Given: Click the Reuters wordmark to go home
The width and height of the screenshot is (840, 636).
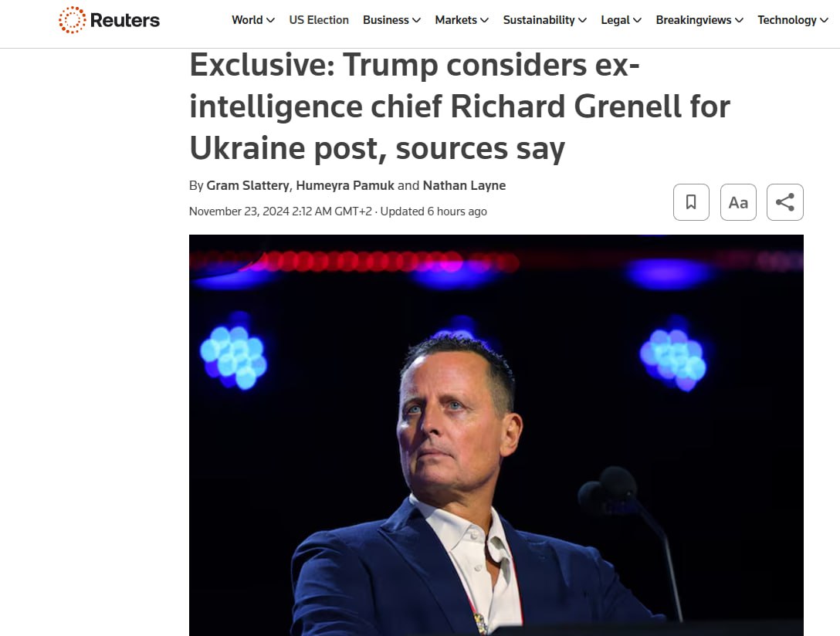Looking at the screenshot, I should pos(125,20).
